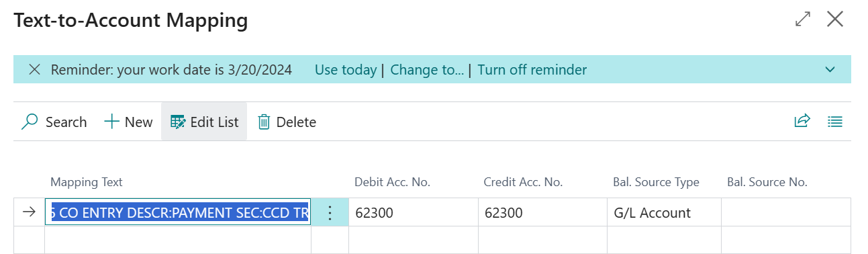
Task: Click Turn off reminder link
Action: (x=532, y=70)
